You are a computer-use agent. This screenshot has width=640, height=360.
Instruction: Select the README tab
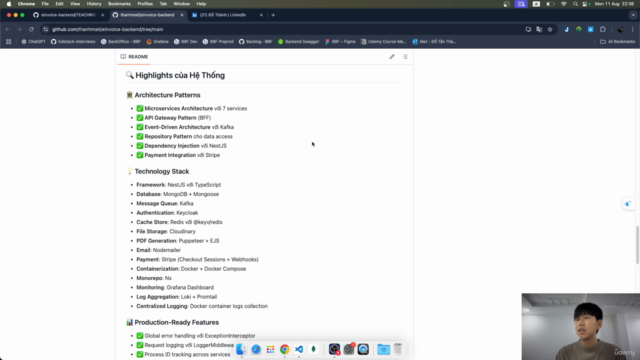point(134,57)
